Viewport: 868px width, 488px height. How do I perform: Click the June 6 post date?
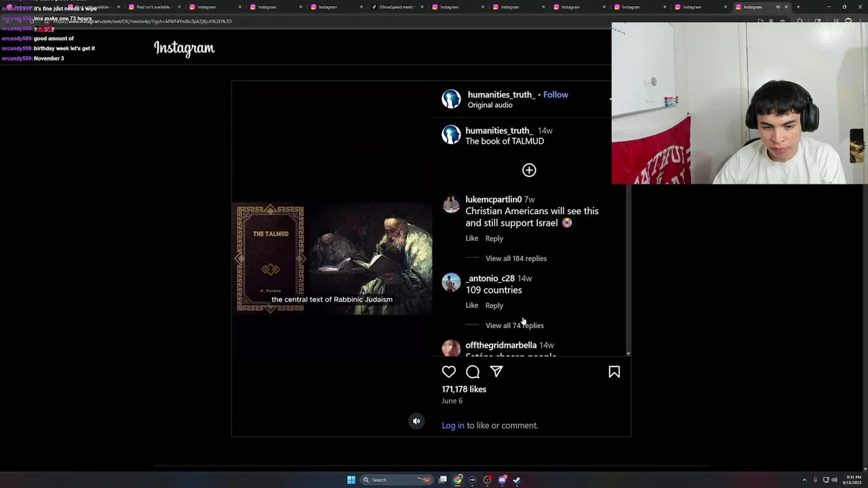click(452, 401)
